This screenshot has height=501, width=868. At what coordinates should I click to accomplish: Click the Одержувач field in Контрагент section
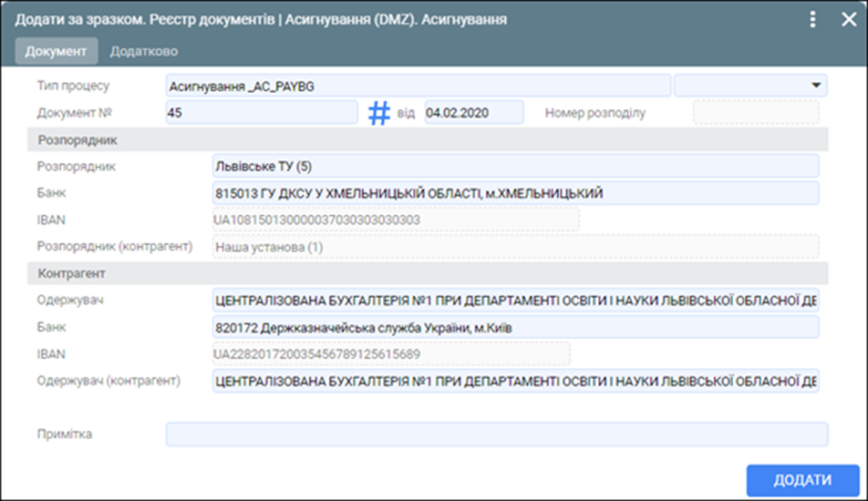pos(515,301)
